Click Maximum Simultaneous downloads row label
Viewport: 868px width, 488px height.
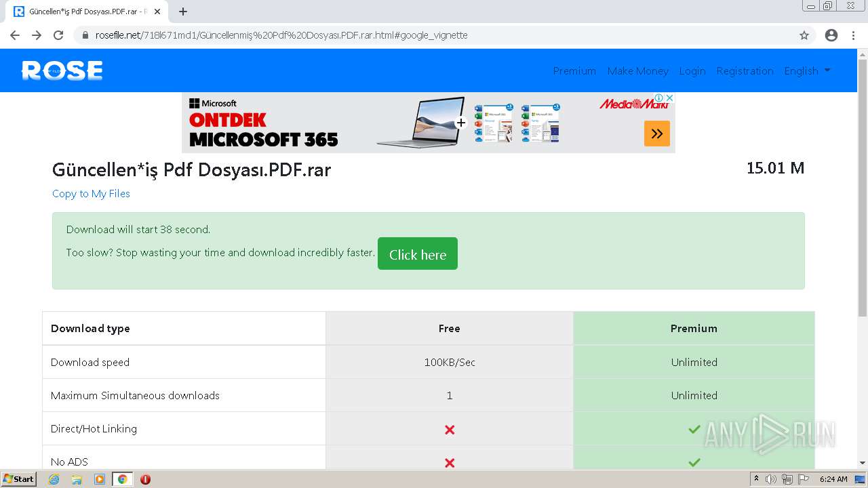point(135,395)
